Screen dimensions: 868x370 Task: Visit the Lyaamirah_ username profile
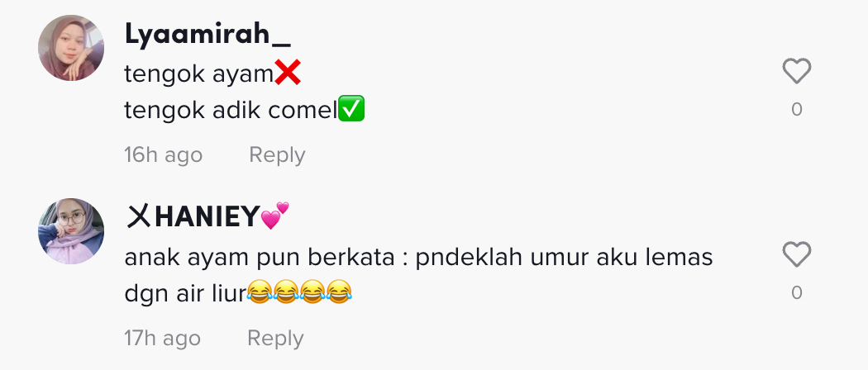click(207, 35)
